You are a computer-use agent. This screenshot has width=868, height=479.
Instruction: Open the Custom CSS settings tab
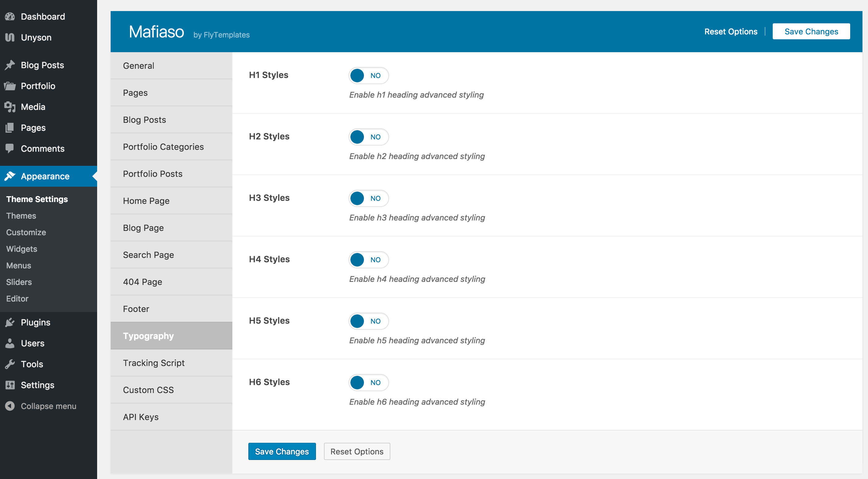148,390
